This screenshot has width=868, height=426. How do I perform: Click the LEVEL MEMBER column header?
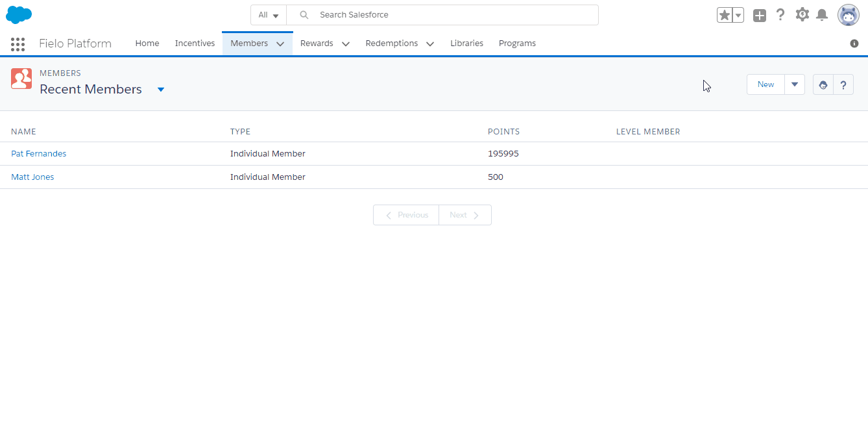click(x=648, y=132)
